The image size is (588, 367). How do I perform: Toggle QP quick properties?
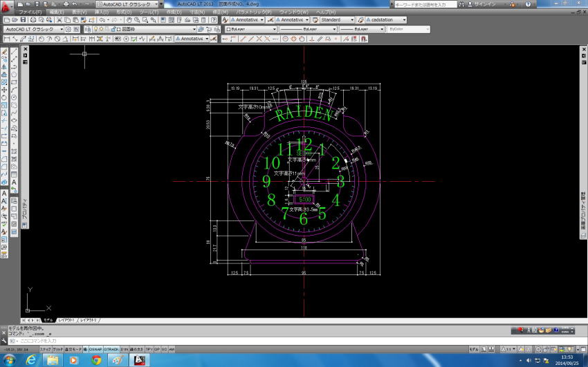[157, 349]
